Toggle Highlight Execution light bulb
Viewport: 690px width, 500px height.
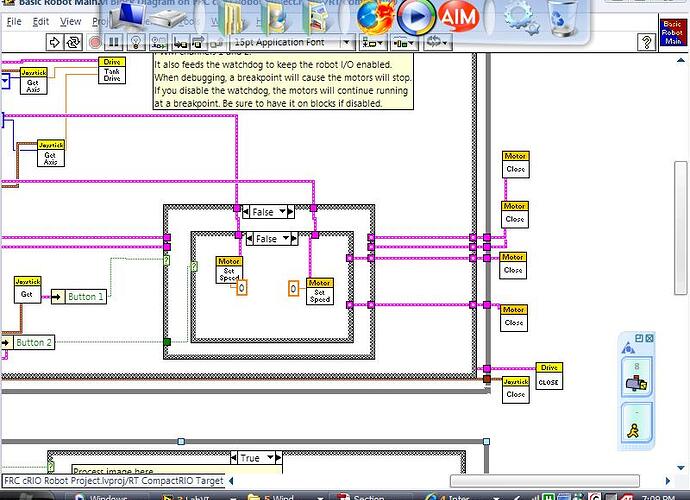136,43
